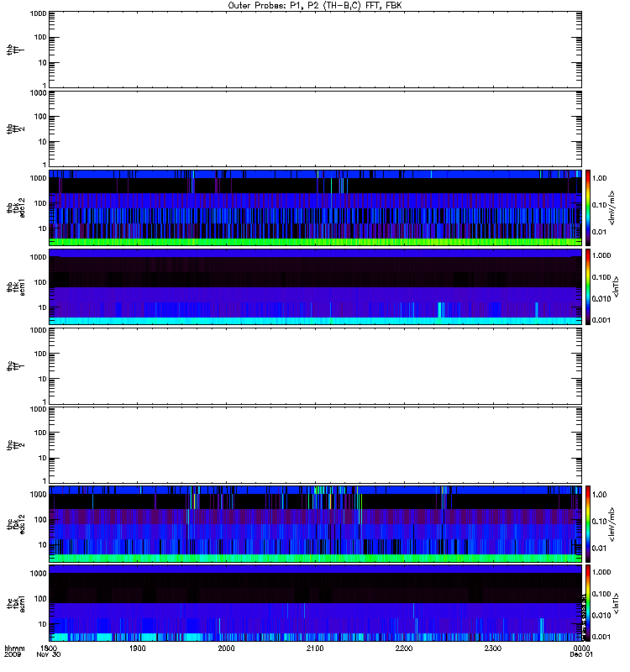Click the '1' y-axis tick of thc fff 2
630x672 pixels.
[45, 480]
